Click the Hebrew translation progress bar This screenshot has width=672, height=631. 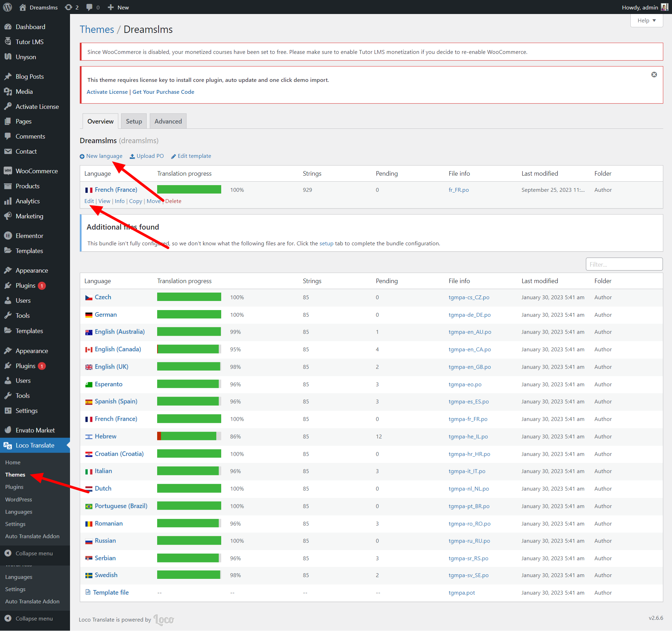tap(189, 436)
